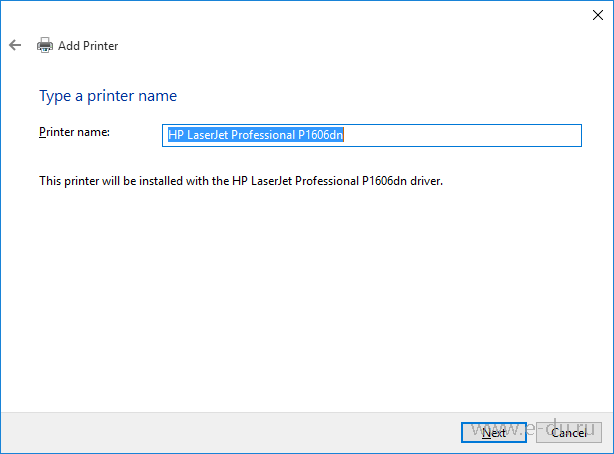Image resolution: width=614 pixels, height=454 pixels.
Task: Click "P1606dn" inside the printer name field
Action: click(321, 135)
